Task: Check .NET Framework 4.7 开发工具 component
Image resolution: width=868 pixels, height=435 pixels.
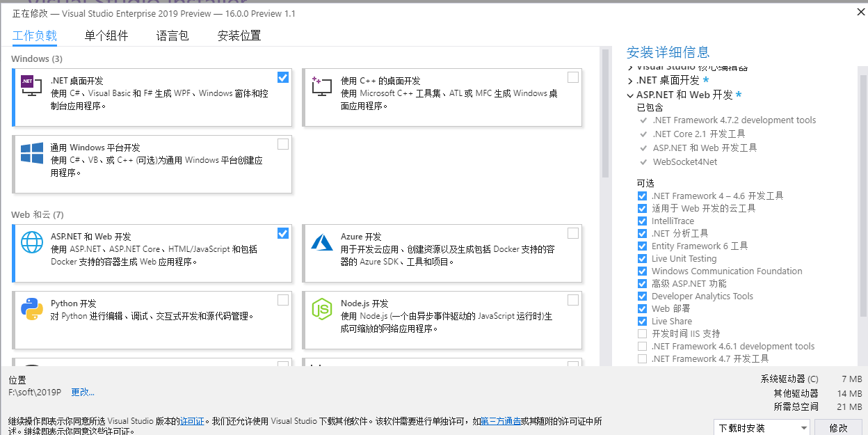Action: coord(642,359)
